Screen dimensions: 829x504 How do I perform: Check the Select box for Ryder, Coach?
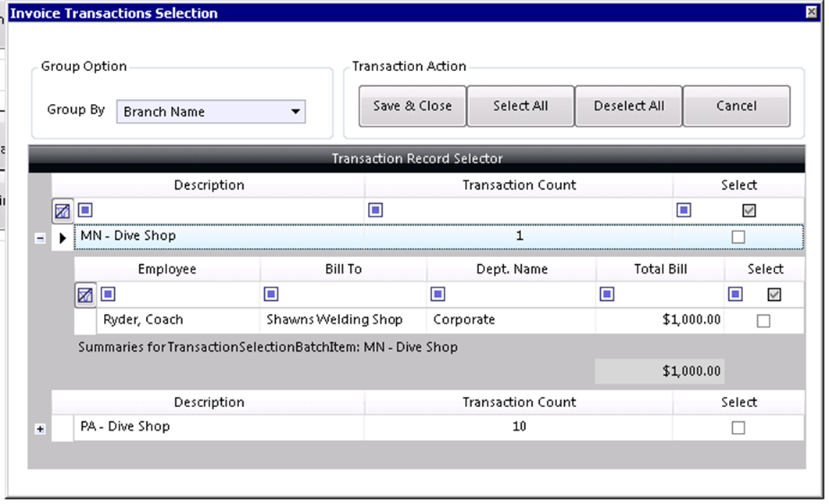click(763, 321)
